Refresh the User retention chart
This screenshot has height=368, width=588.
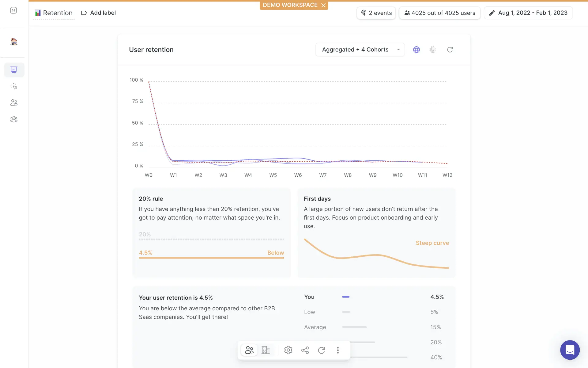coord(450,50)
